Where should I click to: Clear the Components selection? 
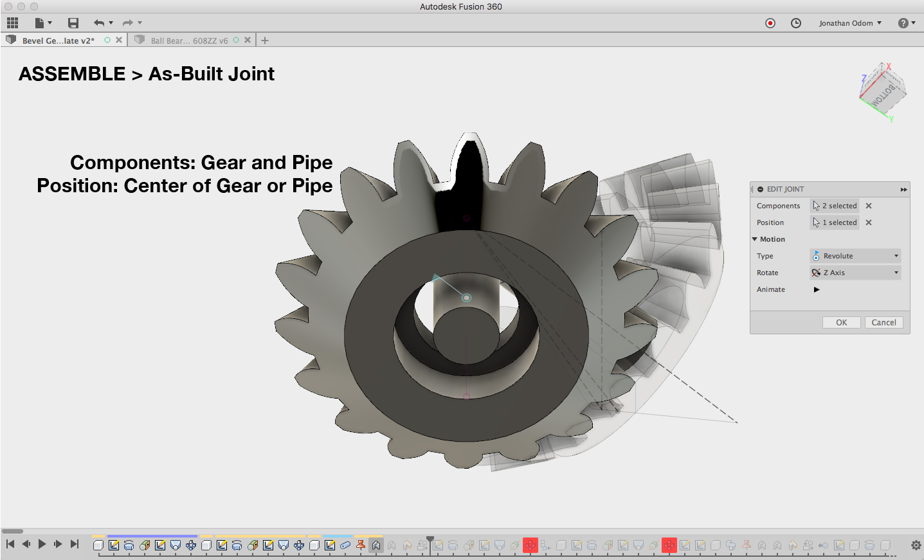[869, 206]
